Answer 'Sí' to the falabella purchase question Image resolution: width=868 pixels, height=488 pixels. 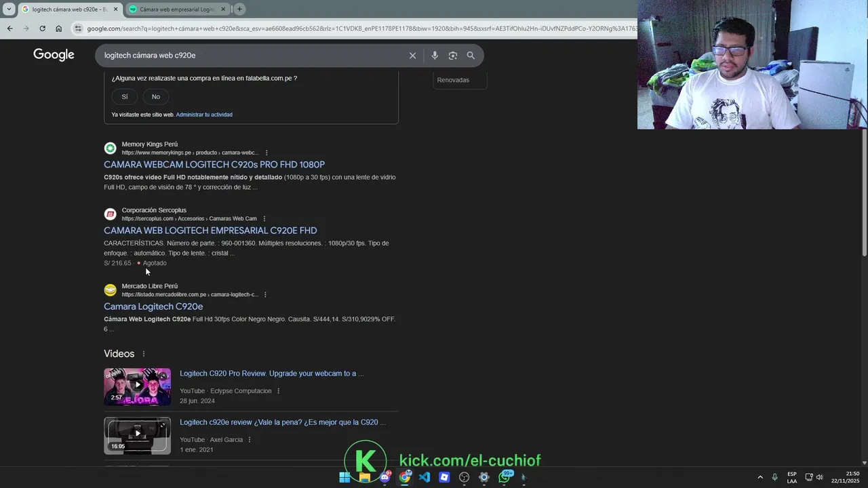(124, 97)
